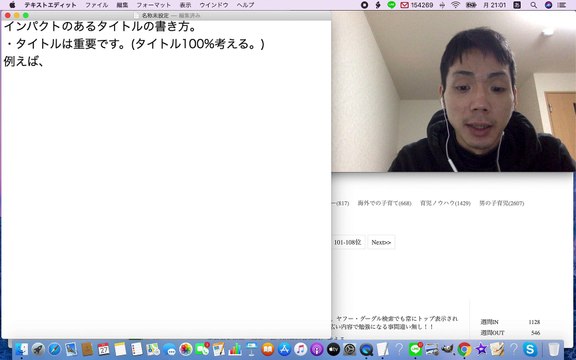Open Music app in the Dock
Screen dimensions: 576x360
(300, 349)
